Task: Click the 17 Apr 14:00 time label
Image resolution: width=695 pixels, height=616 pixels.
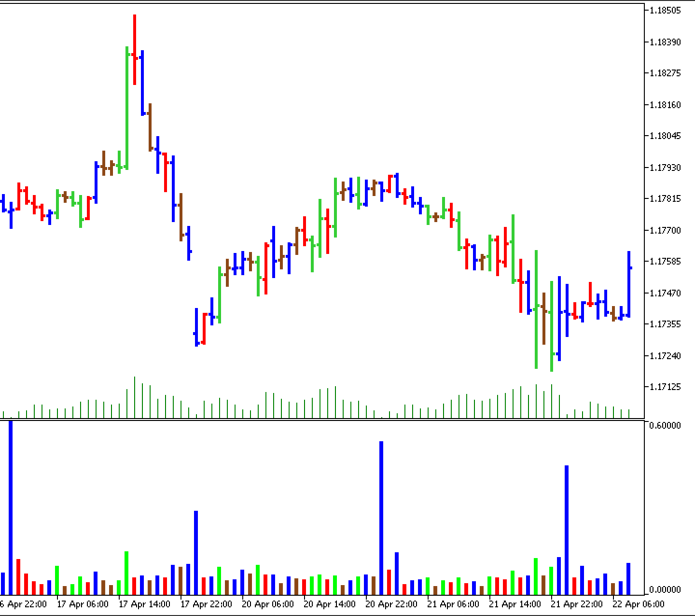Action: 145,604
